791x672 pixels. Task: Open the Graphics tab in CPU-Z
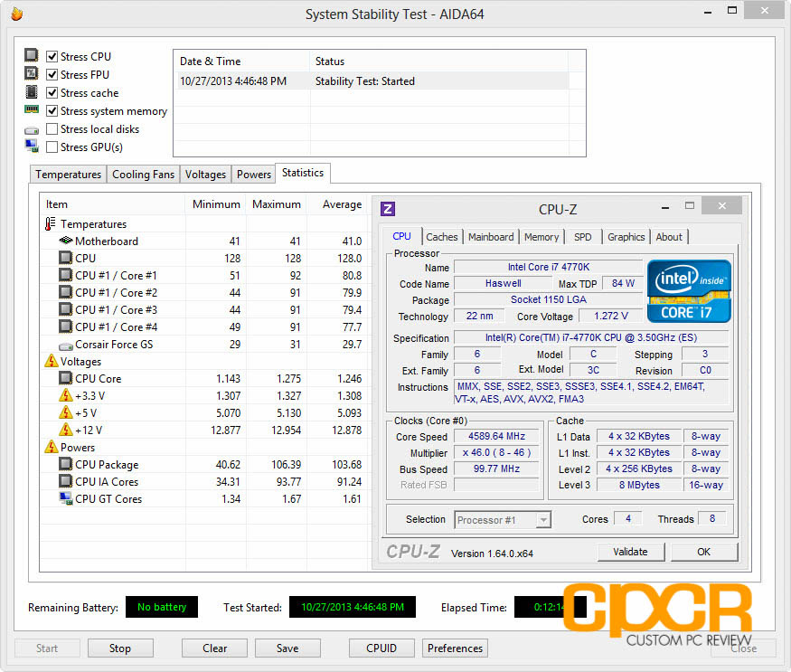click(626, 237)
